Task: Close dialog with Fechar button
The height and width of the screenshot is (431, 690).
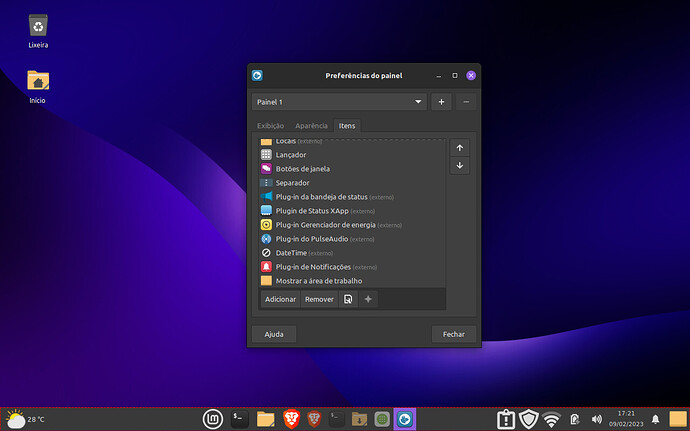Action: point(454,334)
